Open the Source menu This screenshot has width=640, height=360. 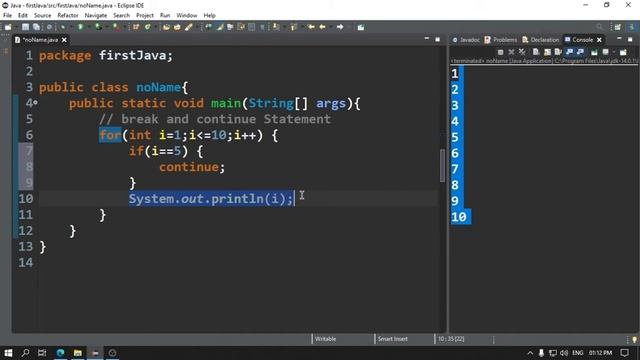click(x=42, y=15)
